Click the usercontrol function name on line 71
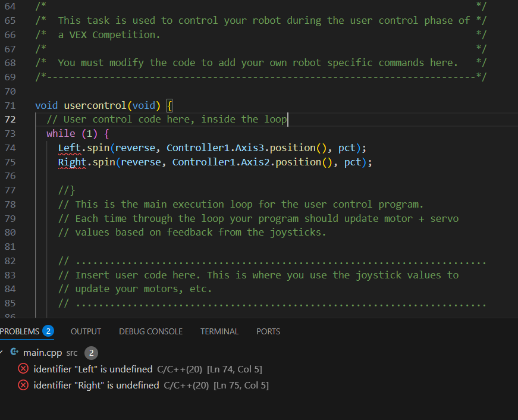This screenshot has width=518, height=420. 95,105
